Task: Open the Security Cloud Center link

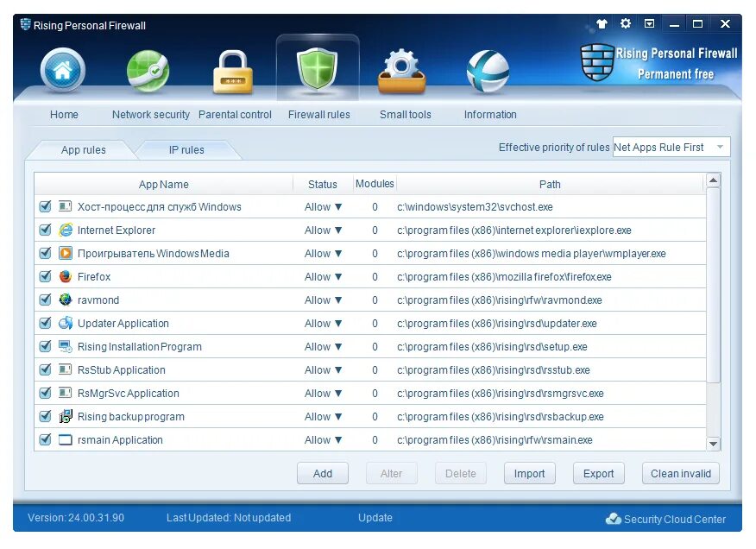Action: click(675, 519)
